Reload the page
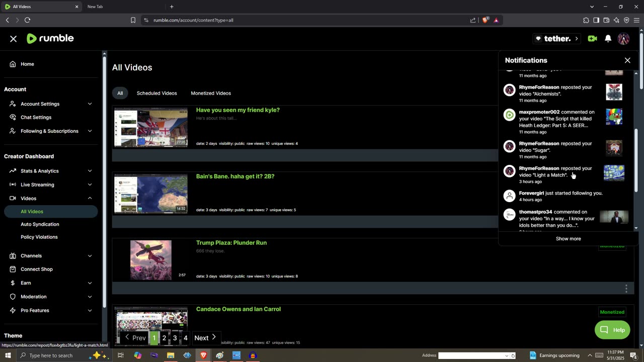This screenshot has height=362, width=644. click(28, 20)
